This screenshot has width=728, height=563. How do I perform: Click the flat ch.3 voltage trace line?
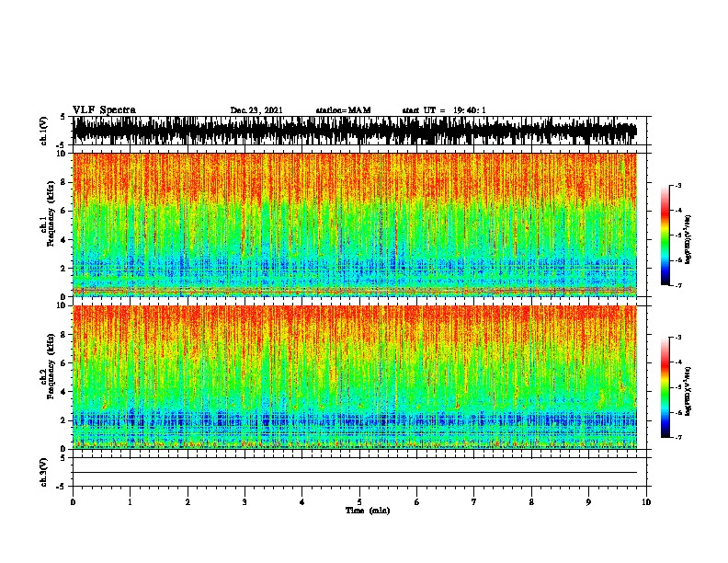point(355,473)
